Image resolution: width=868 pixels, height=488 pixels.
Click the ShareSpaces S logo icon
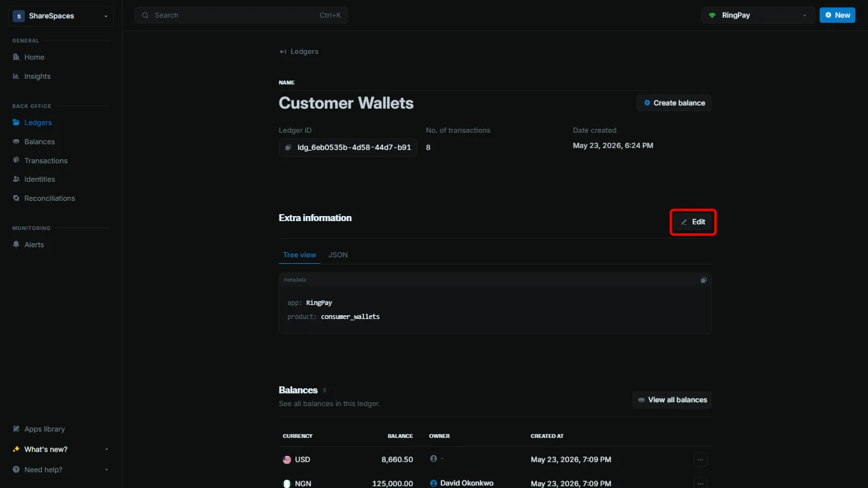coord(18,16)
